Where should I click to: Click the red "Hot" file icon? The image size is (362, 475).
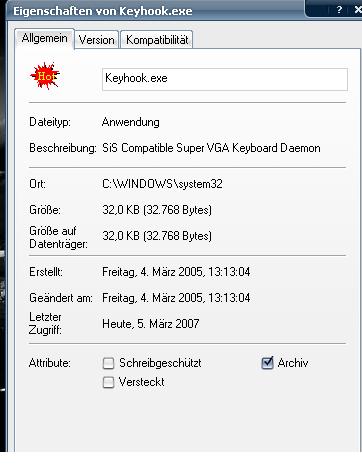[45, 76]
